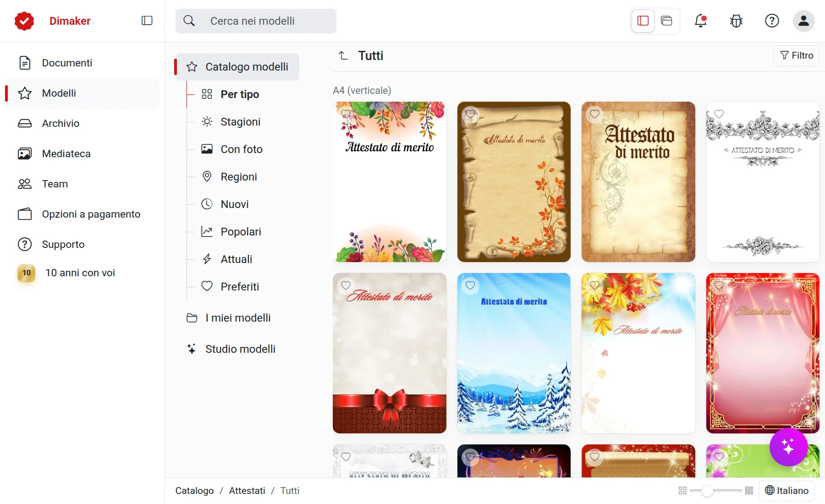Click the Dimaker logo badge
This screenshot has height=504, width=825.
pyautogui.click(x=24, y=21)
